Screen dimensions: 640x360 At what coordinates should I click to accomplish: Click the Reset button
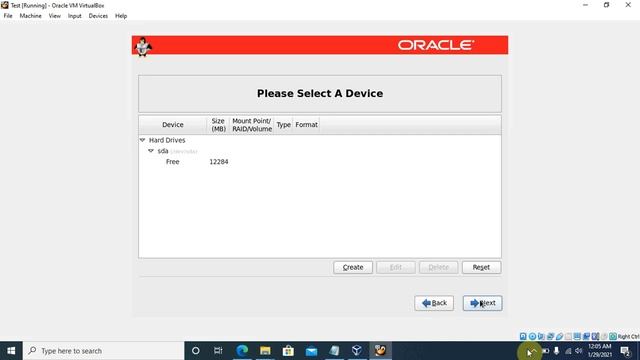point(482,267)
